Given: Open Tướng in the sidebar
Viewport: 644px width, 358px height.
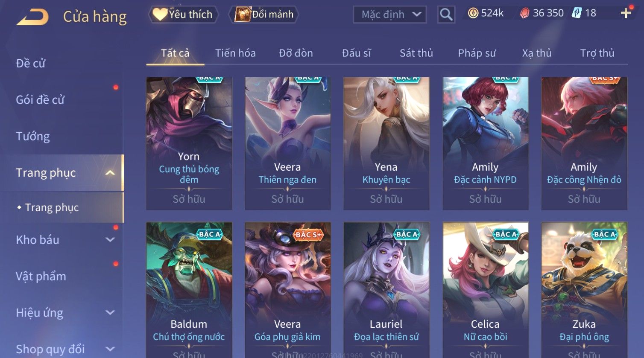Looking at the screenshot, I should pyautogui.click(x=33, y=137).
